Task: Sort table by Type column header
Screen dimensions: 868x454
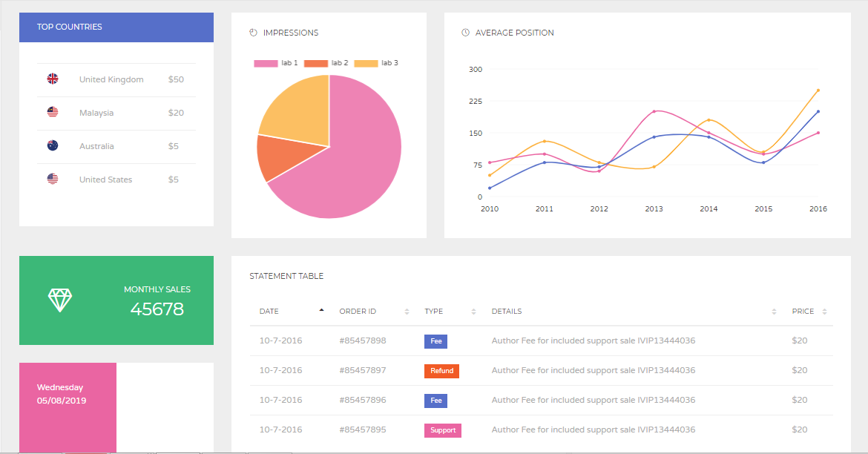Action: (433, 312)
